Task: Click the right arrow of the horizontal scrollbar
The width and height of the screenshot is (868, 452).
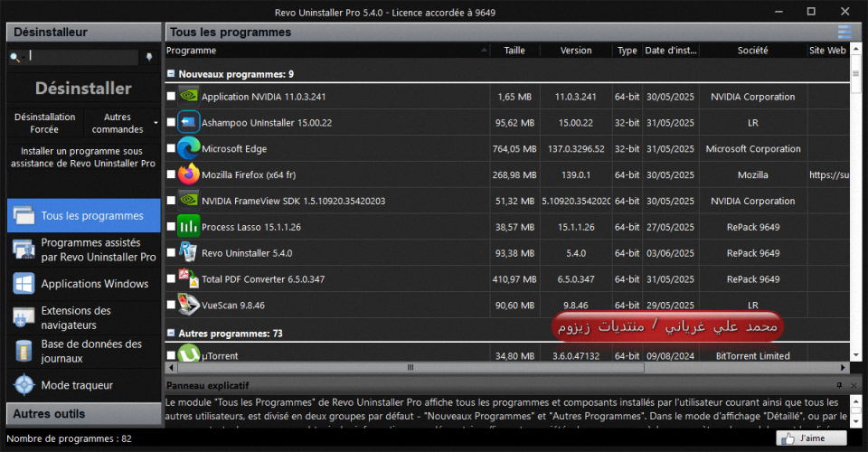Action: point(843,367)
